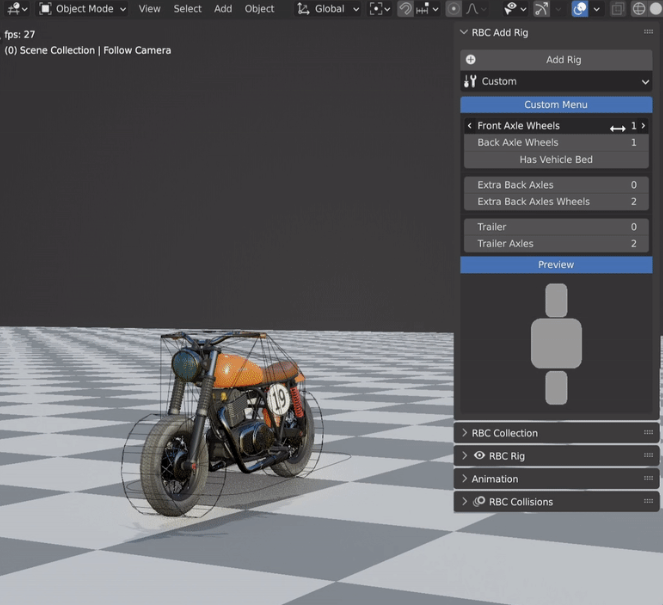Click the RBC Rig panel drag grip
Screen dimensions: 663x605
tap(648, 455)
